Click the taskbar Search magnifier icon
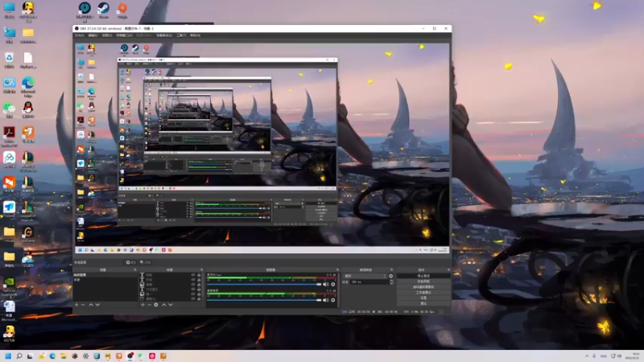The height and width of the screenshot is (362, 644). [x=19, y=356]
